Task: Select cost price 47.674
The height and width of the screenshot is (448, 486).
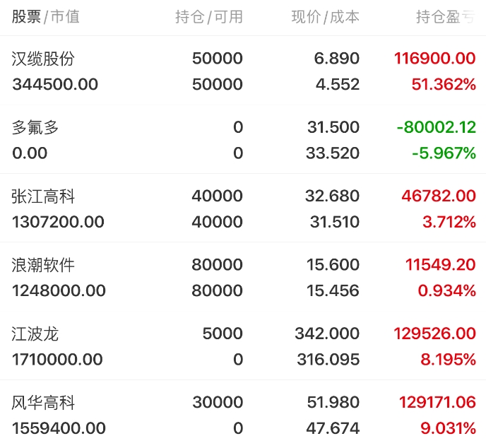Action: point(333,428)
